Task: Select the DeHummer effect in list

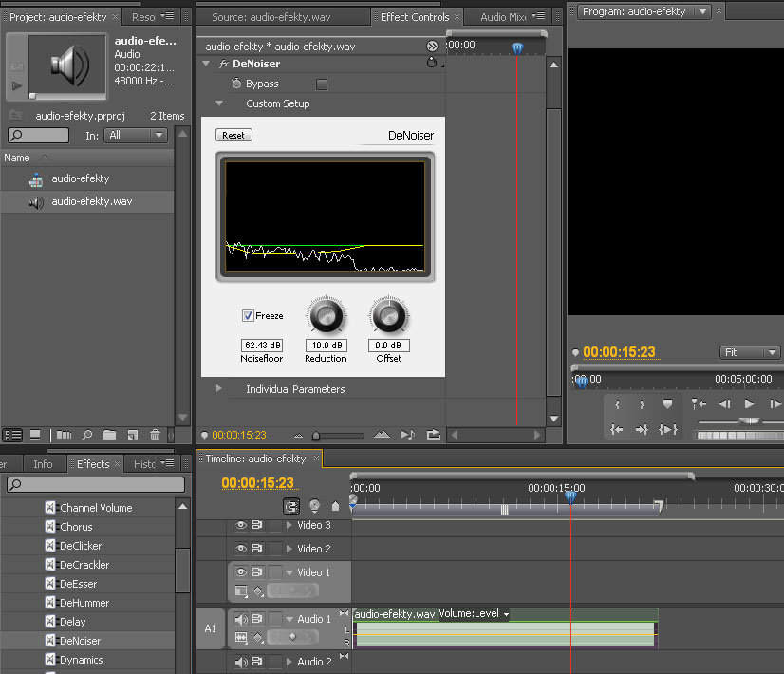Action: tap(84, 603)
